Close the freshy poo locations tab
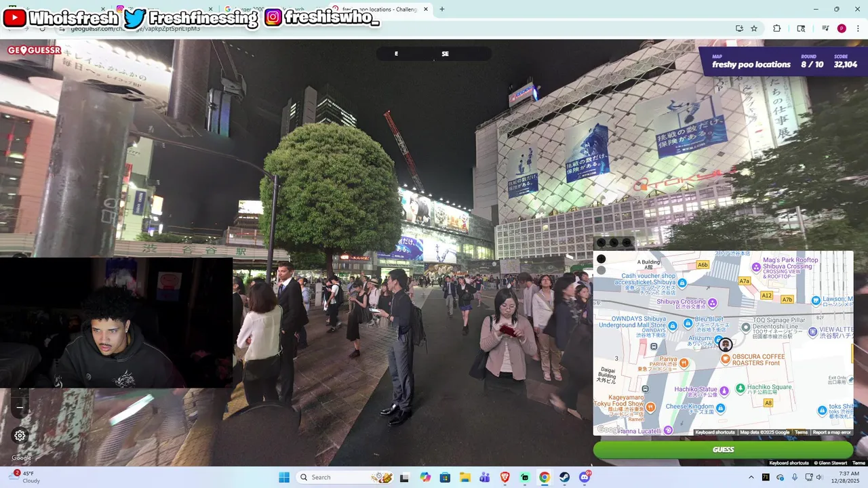Image resolution: width=868 pixels, height=488 pixels. coord(425,9)
